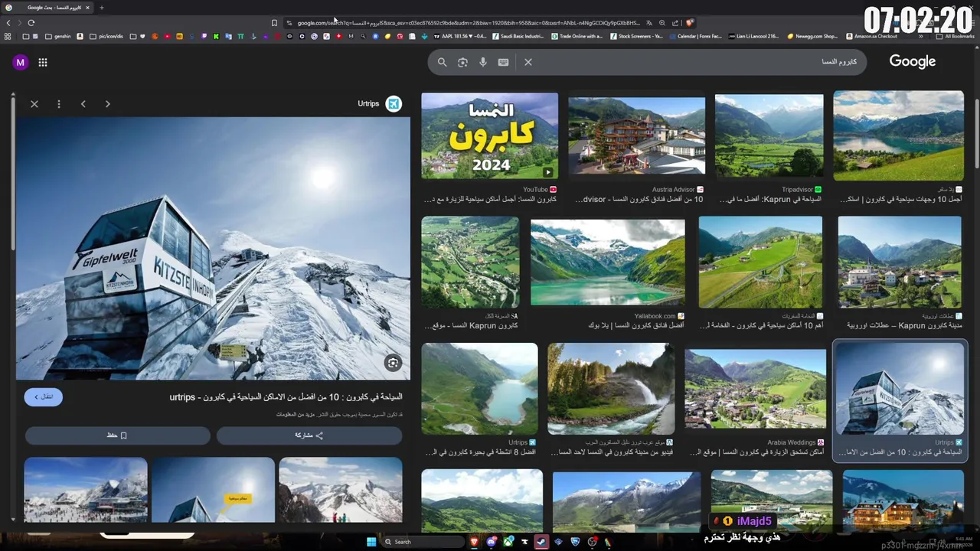Open the Tripadvisor Kaprun image result

[769, 136]
